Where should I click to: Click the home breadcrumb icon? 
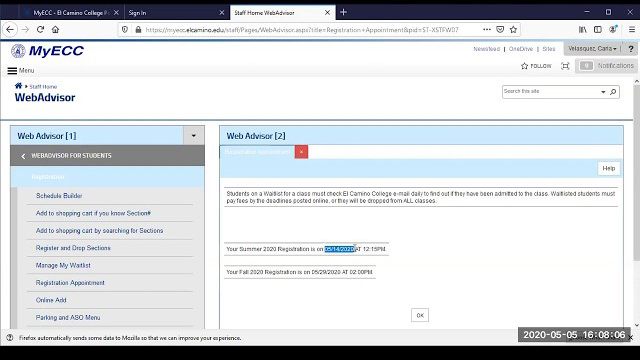tap(18, 86)
